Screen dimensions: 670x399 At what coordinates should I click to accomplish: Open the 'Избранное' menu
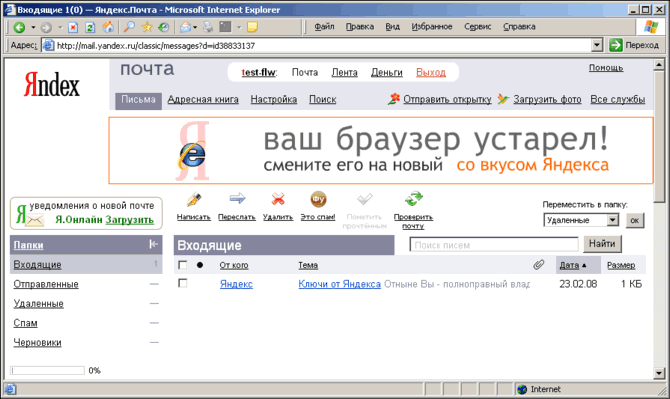(432, 26)
